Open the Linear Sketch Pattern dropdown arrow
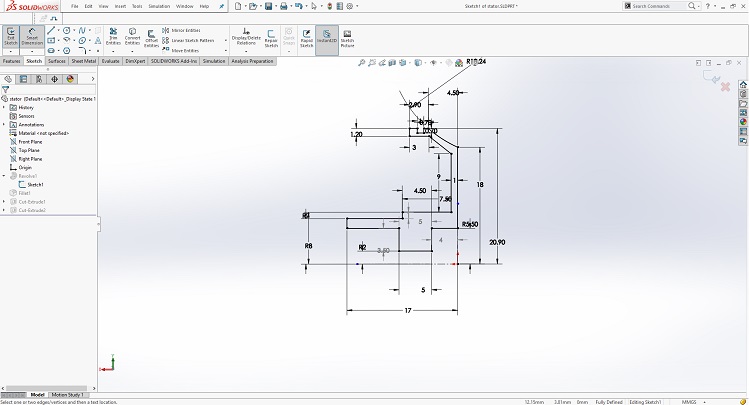This screenshot has width=750, height=405. coord(225,41)
